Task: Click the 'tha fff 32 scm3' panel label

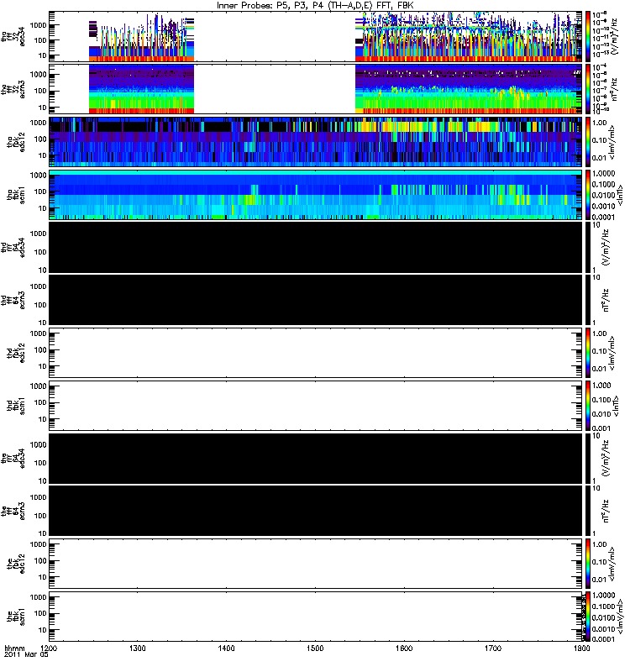Action: coord(13,89)
